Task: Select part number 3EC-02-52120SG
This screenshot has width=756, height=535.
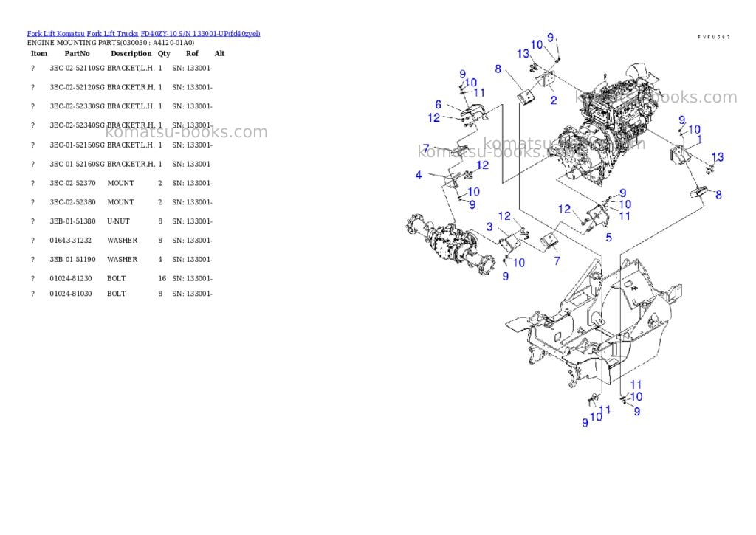Action: pyautogui.click(x=77, y=87)
